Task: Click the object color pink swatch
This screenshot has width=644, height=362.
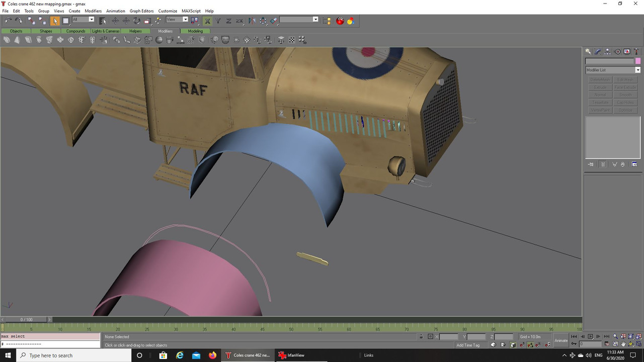Action: pyautogui.click(x=638, y=61)
